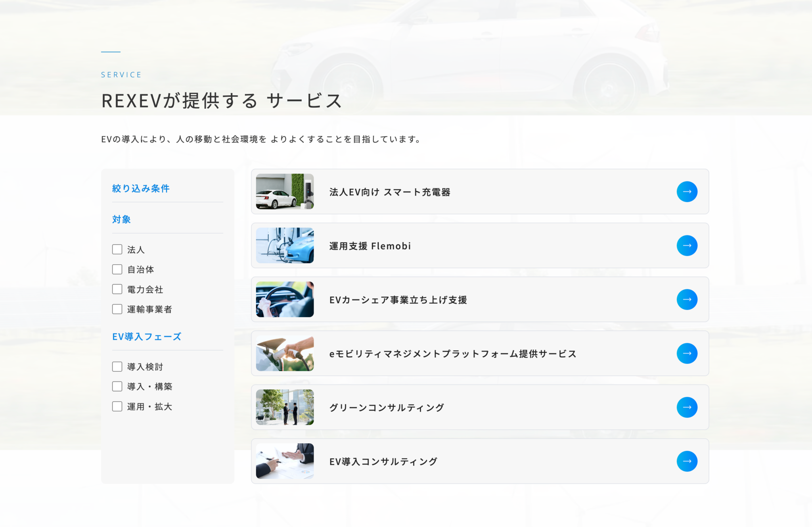Image resolution: width=812 pixels, height=527 pixels.
Task: Check the 自治体 filter option
Action: point(117,269)
